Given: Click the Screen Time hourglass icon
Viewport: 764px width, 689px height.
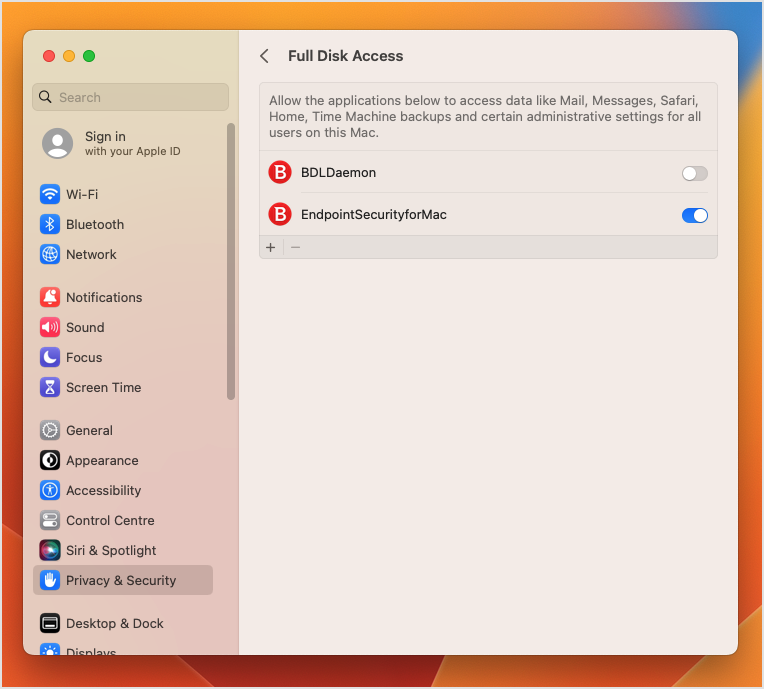Looking at the screenshot, I should pyautogui.click(x=50, y=387).
